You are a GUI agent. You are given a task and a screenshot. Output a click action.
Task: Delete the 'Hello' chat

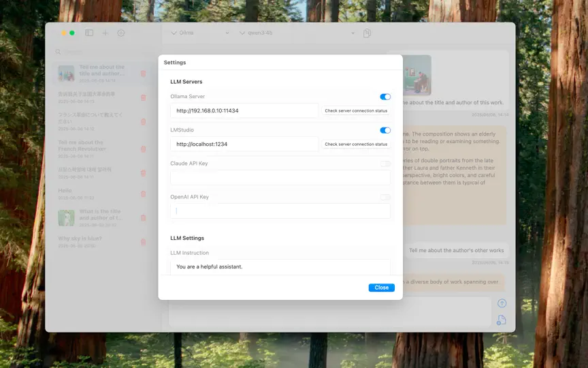(143, 194)
